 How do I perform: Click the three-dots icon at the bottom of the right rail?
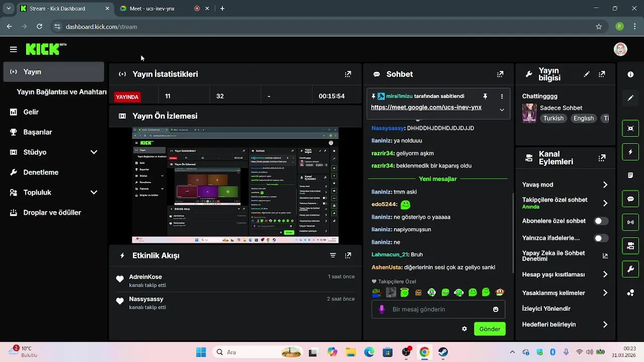pos(630,293)
